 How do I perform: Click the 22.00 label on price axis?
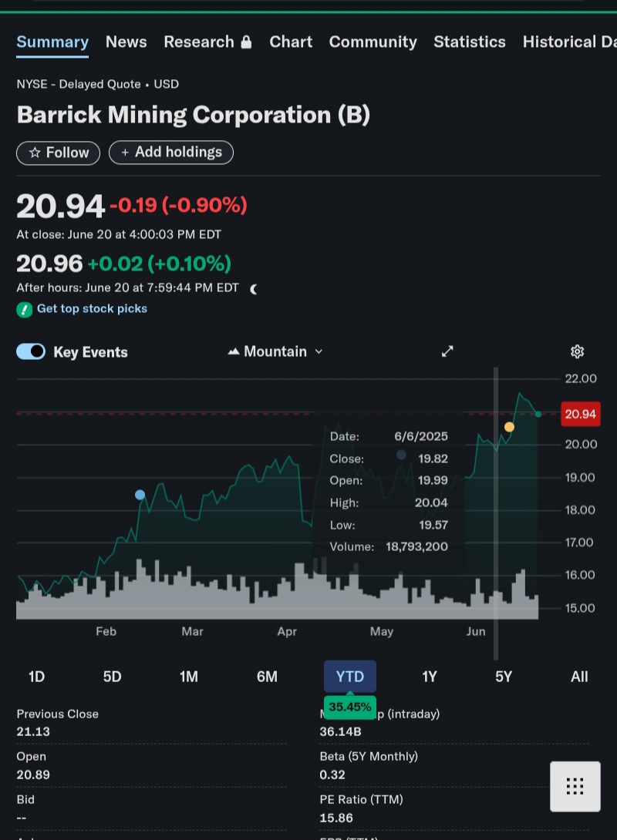coord(581,378)
